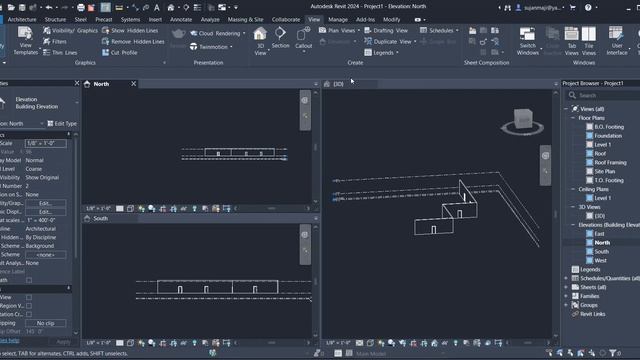The height and width of the screenshot is (360, 640).
Task: Select the East elevation in Project Browser
Action: [599, 234]
